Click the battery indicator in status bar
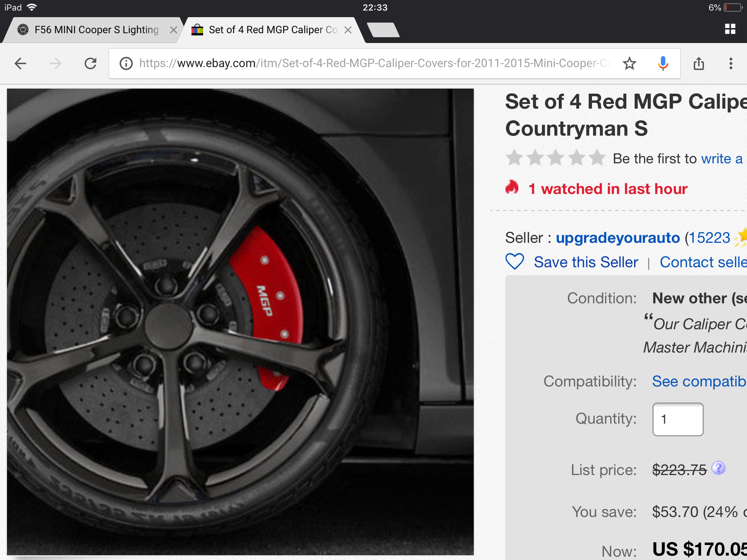This screenshot has height=560, width=747. [x=732, y=7]
